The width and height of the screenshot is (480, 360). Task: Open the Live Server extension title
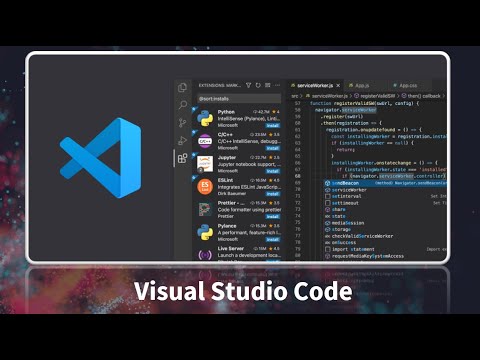tap(231, 248)
